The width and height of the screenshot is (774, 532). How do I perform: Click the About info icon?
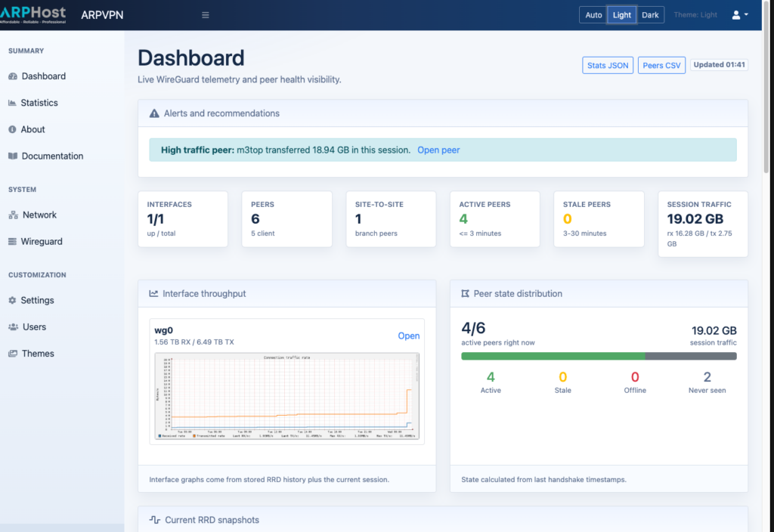coord(14,129)
